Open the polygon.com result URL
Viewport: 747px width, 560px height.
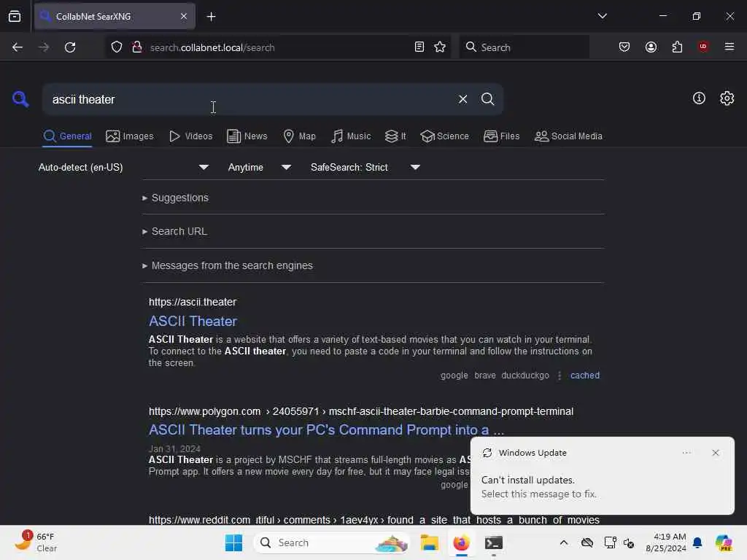coord(360,411)
